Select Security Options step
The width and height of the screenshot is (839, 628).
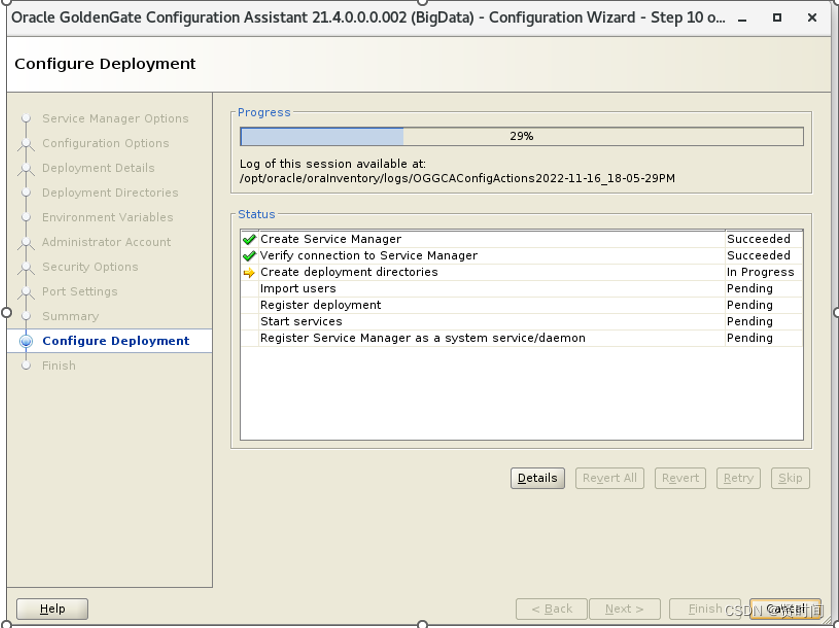click(x=90, y=266)
